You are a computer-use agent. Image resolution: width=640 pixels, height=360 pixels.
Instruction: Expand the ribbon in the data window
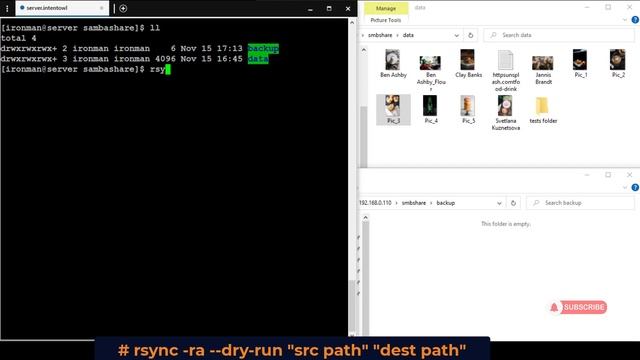click(625, 20)
